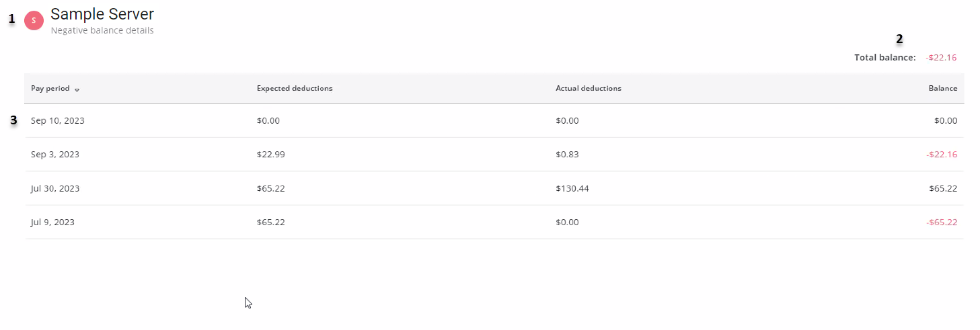Click the Sample Server avatar icon
This screenshot has width=980, height=330.
tap(34, 21)
